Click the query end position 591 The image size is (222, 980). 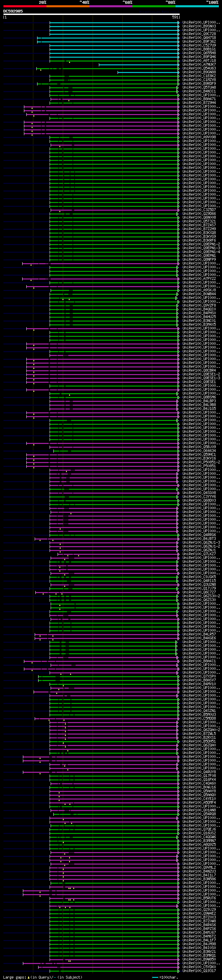[175, 17]
